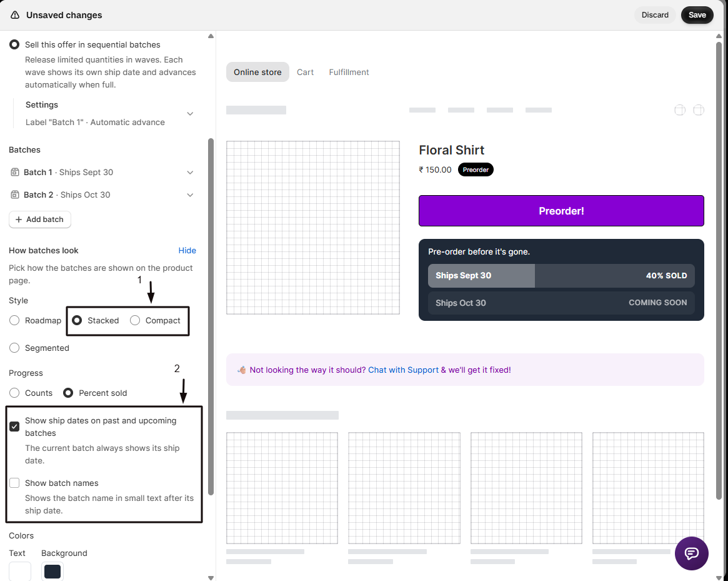The height and width of the screenshot is (581, 728).
Task: Click the Floral Shirt title
Action: pyautogui.click(x=451, y=150)
